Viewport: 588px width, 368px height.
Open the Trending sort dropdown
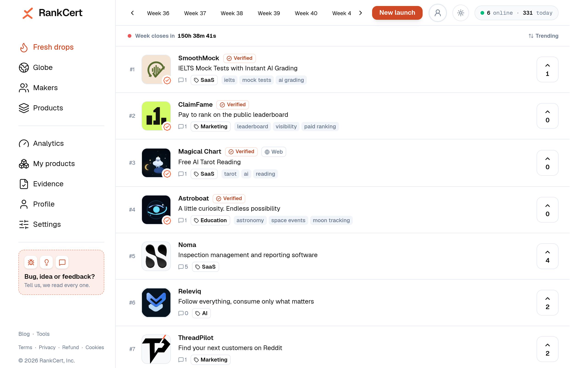543,36
